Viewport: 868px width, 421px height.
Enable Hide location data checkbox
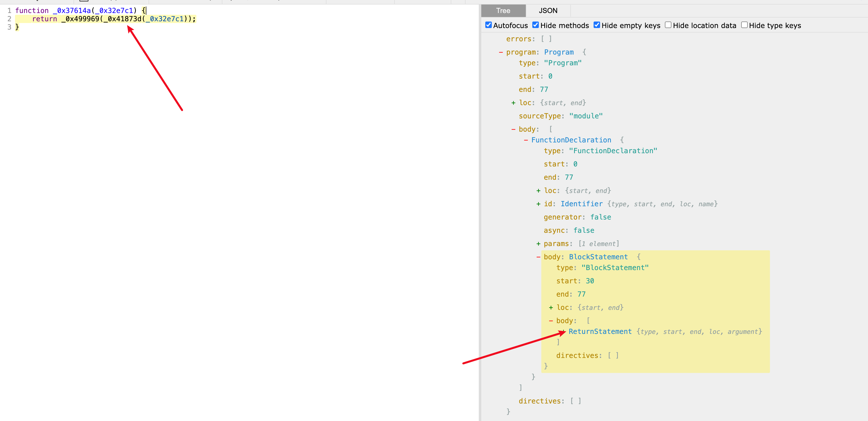tap(668, 25)
